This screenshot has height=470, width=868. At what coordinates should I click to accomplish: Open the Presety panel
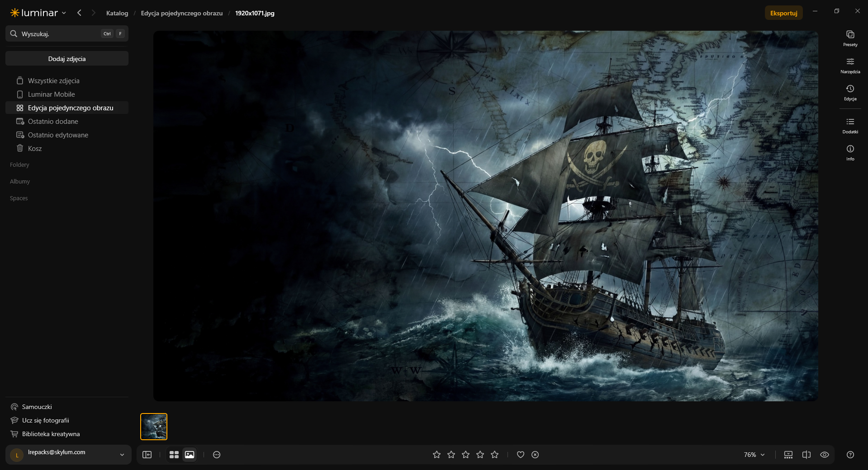850,38
